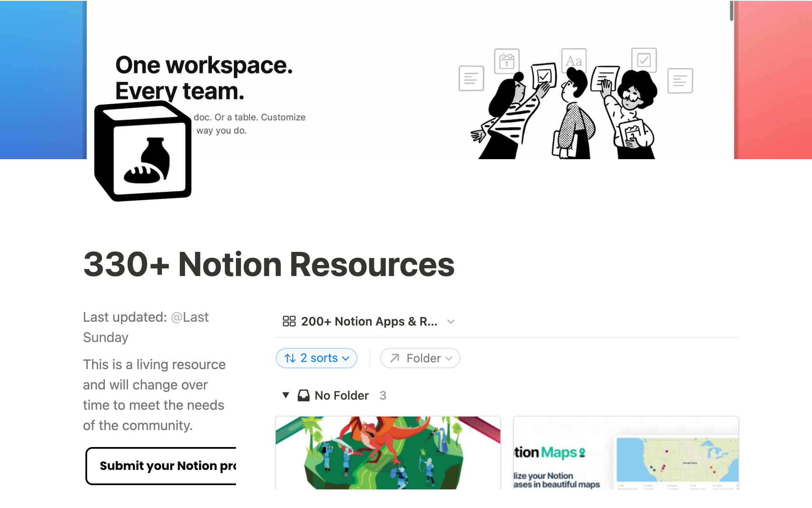
Task: Expand the view selector chevron
Action: coord(451,322)
